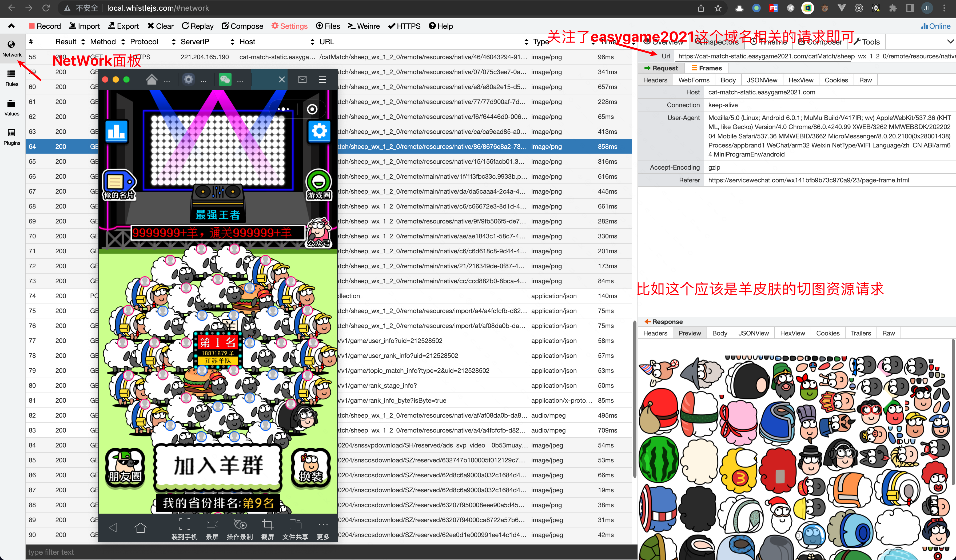Sort by the Type column header
This screenshot has width=956, height=560.
click(x=541, y=42)
